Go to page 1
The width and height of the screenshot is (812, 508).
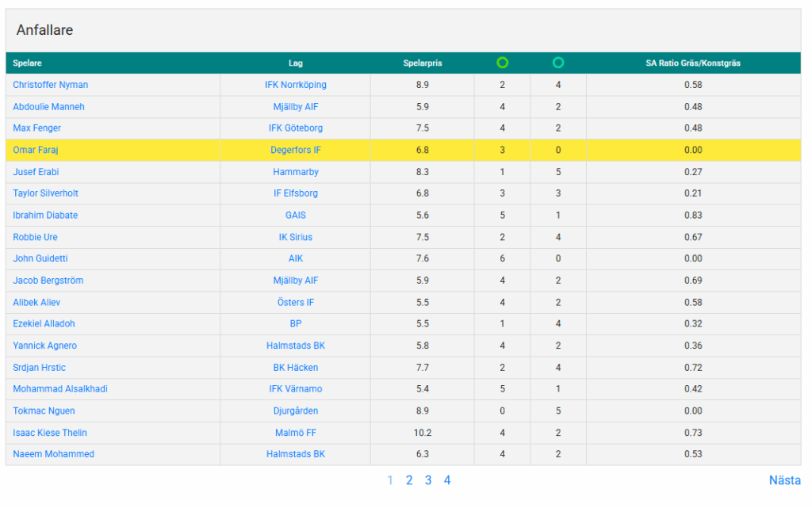pyautogui.click(x=390, y=480)
